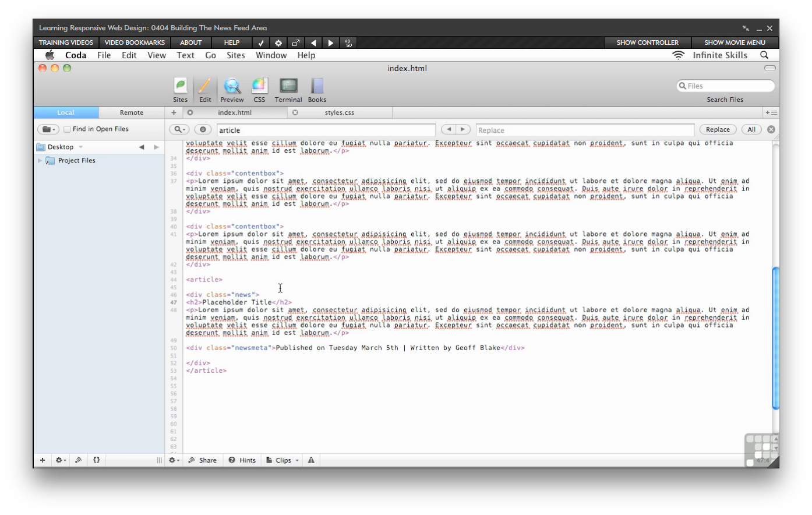This screenshot has height=515, width=812.
Task: Open the Apple menu
Action: click(x=50, y=55)
